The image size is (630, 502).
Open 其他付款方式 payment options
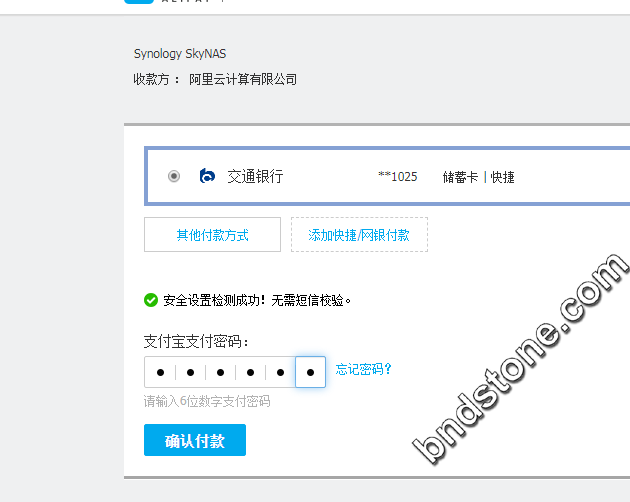212,235
